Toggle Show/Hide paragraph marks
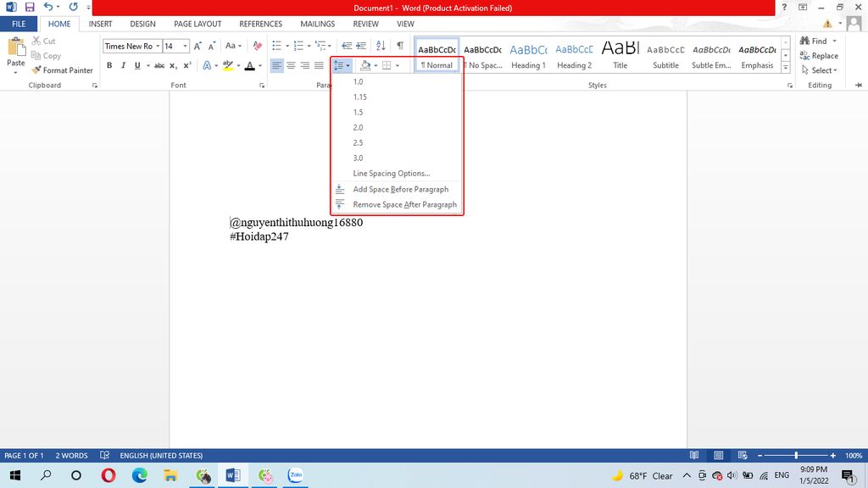 pos(400,46)
